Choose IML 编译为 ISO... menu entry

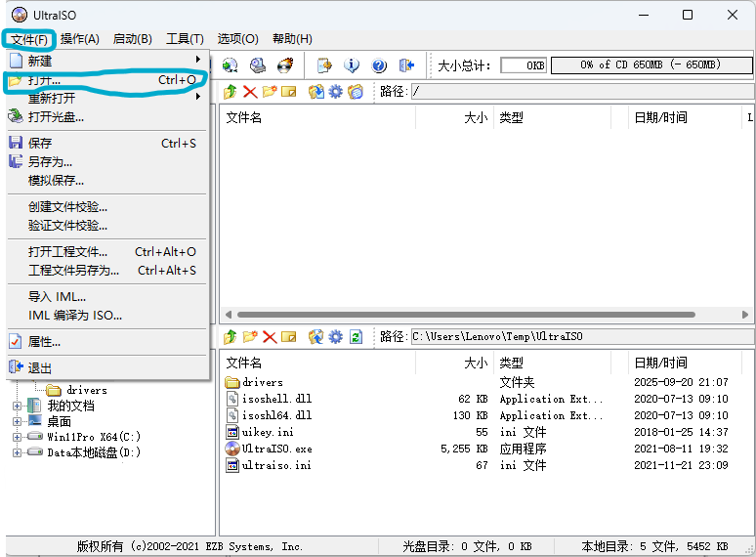click(x=106, y=316)
